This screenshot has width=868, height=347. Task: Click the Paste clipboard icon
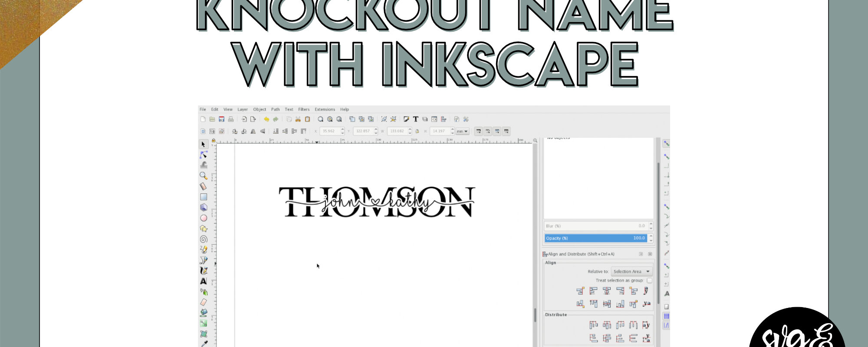pyautogui.click(x=307, y=119)
